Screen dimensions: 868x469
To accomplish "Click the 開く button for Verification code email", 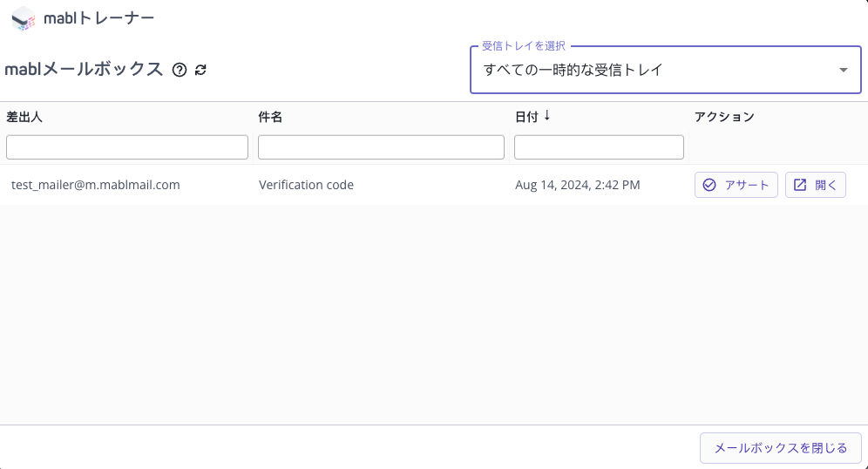I will click(816, 185).
